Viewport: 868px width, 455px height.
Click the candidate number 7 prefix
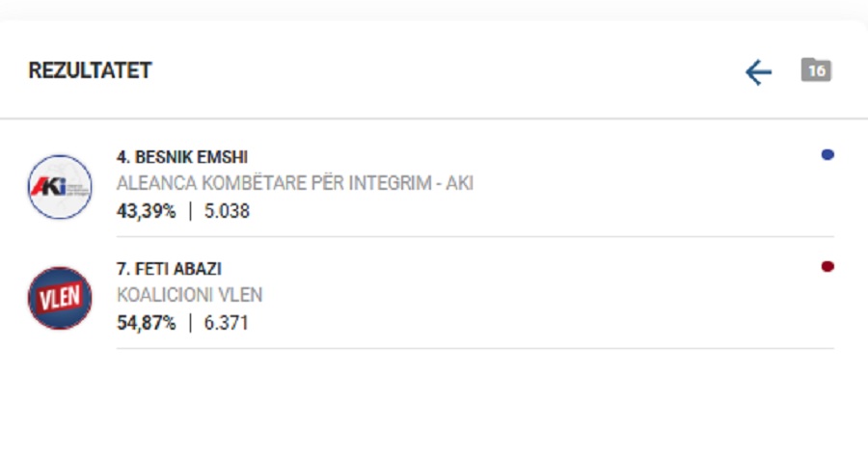(122, 269)
